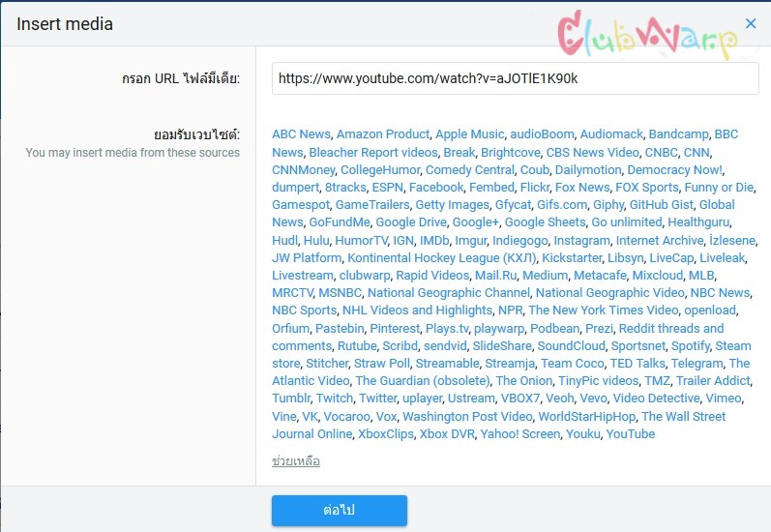This screenshot has height=532, width=771.
Task: Open the GitHub Gist link
Action: point(662,205)
